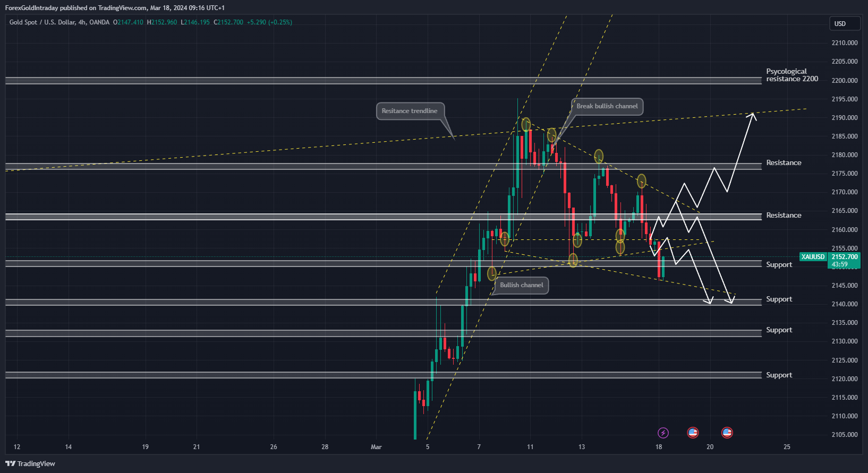Click the US flag event near 19

(693, 433)
